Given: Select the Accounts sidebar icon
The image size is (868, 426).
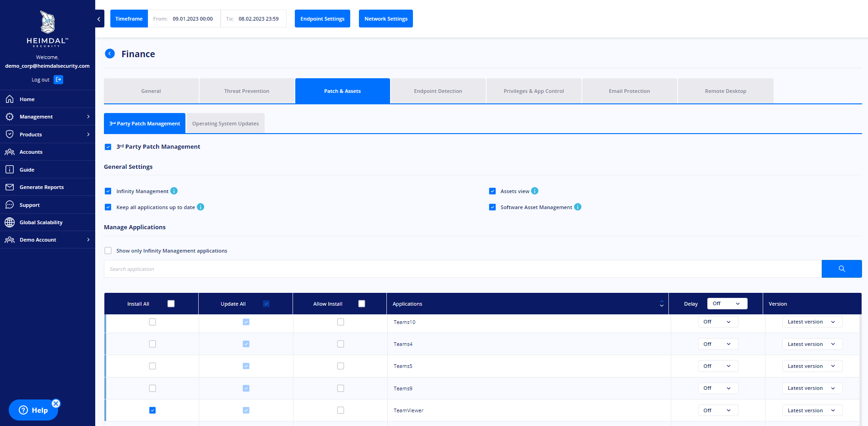Looking at the screenshot, I should [10, 151].
